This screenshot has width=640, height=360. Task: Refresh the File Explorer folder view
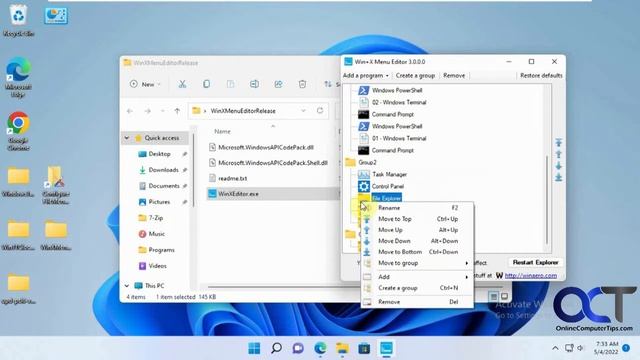(320, 111)
